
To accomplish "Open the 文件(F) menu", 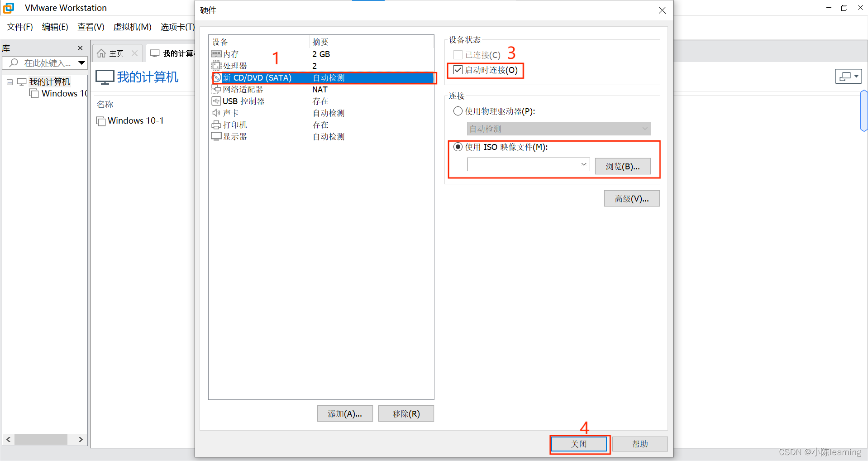I will (20, 27).
